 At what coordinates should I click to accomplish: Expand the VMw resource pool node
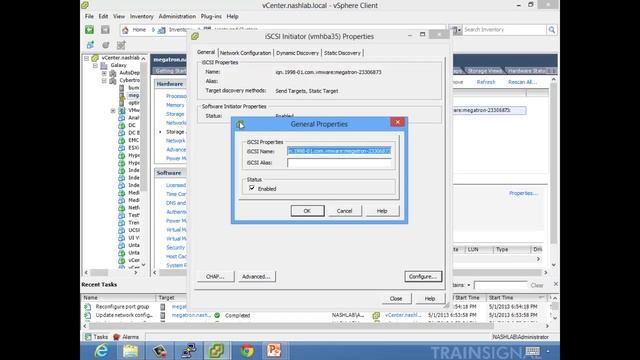(x=113, y=111)
